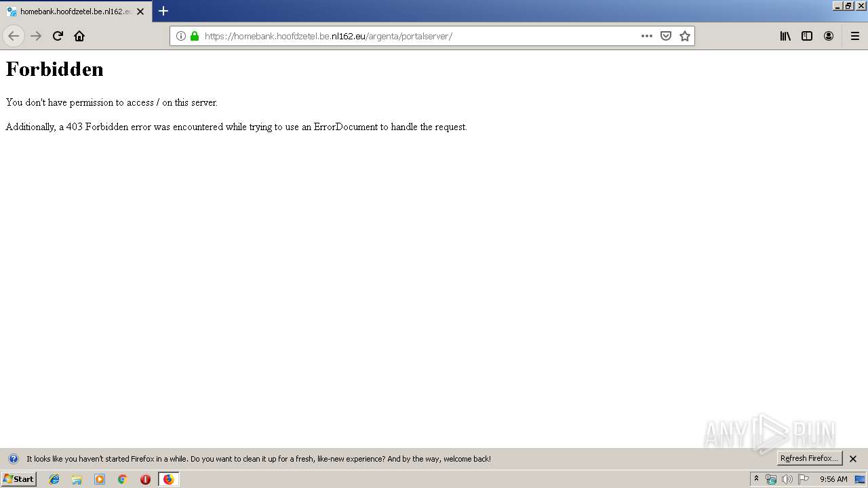This screenshot has width=868, height=488.
Task: Reload the current page
Action: (x=58, y=36)
